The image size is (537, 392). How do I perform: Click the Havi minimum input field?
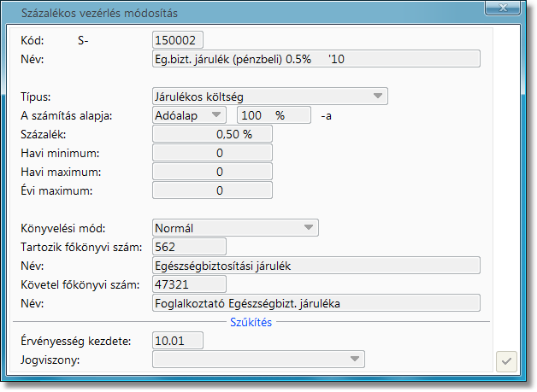point(212,153)
